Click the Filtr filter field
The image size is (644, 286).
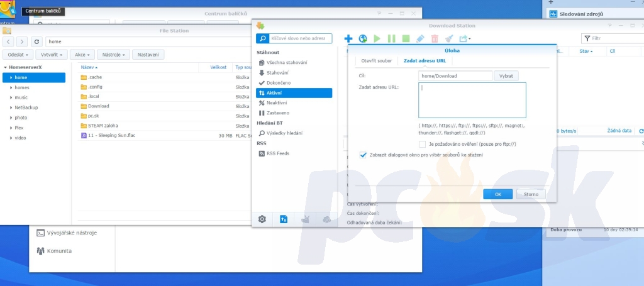(x=613, y=38)
